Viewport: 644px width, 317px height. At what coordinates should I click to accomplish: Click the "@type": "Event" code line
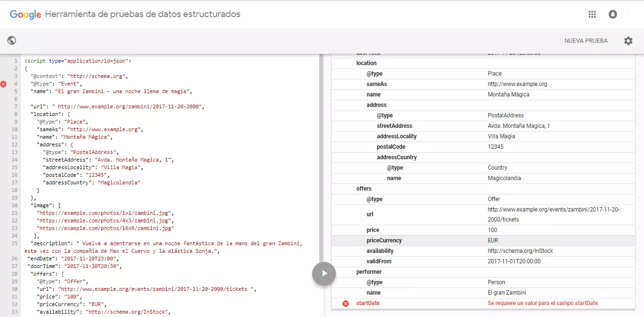click(57, 84)
